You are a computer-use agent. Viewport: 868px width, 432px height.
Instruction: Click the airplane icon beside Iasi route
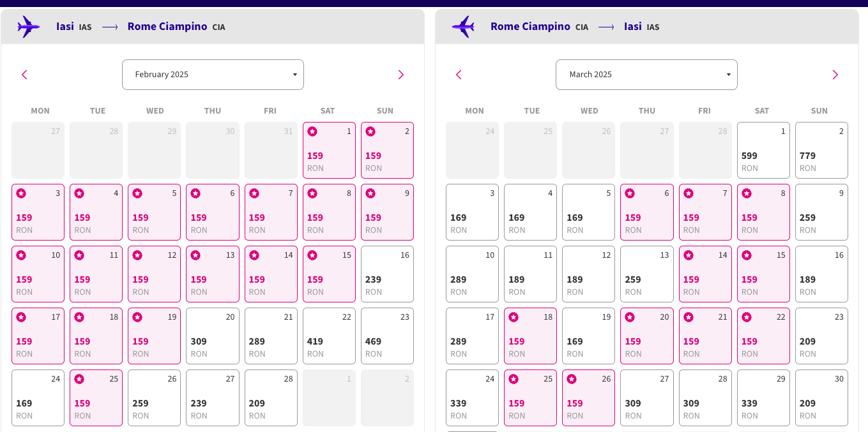click(x=27, y=26)
